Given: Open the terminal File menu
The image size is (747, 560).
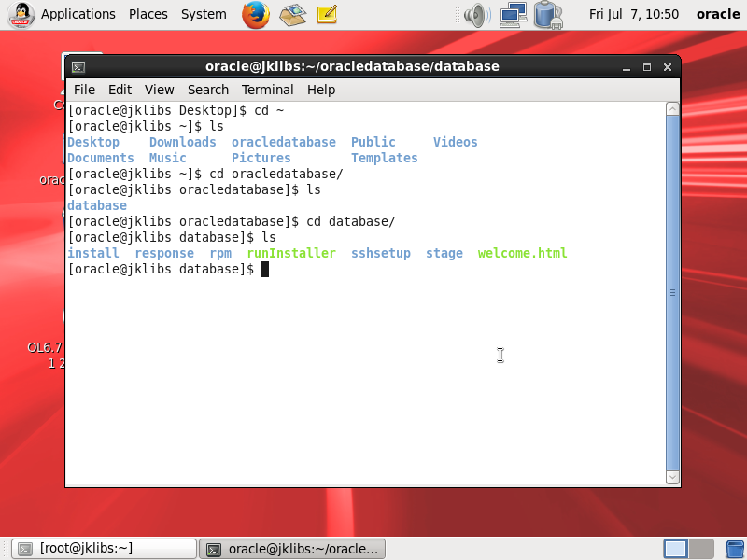Looking at the screenshot, I should [84, 90].
